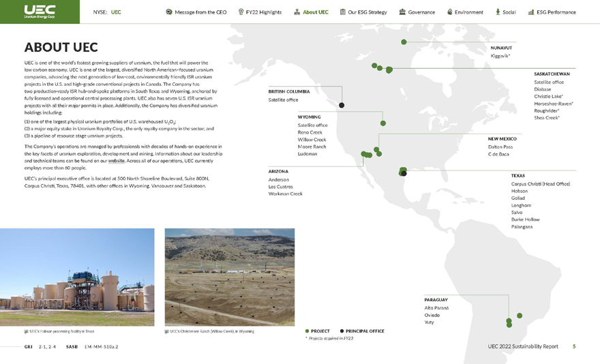Click the camera icon beside Hobson caption
600x364 pixels.
click(26, 331)
